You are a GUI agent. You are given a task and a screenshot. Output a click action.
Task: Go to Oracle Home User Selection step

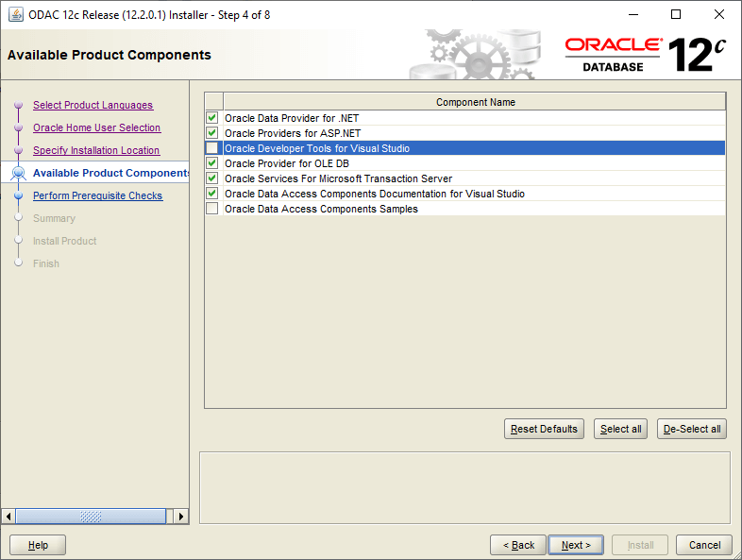point(97,127)
